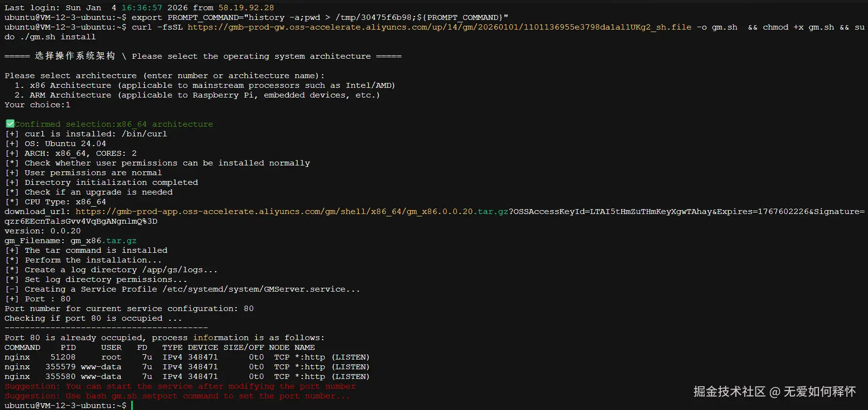Click the COMMAND column header

(x=22, y=347)
